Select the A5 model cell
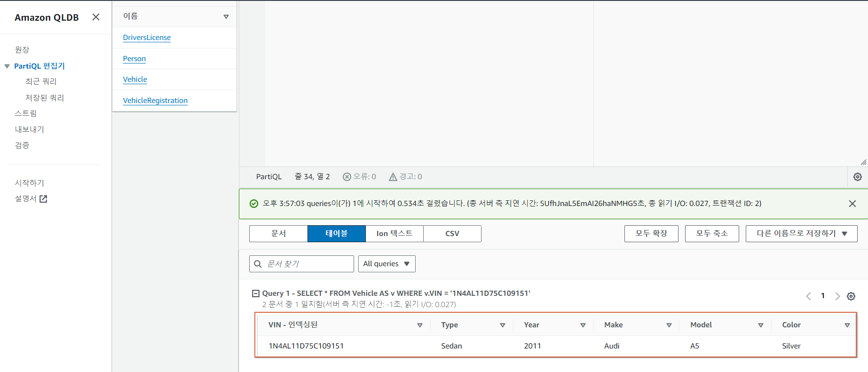Screen dimensions: 868x372 [x=694, y=346]
